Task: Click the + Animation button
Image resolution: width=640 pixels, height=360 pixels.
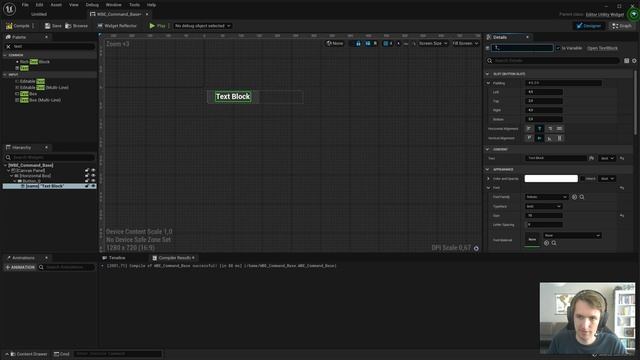Action: (x=20, y=267)
